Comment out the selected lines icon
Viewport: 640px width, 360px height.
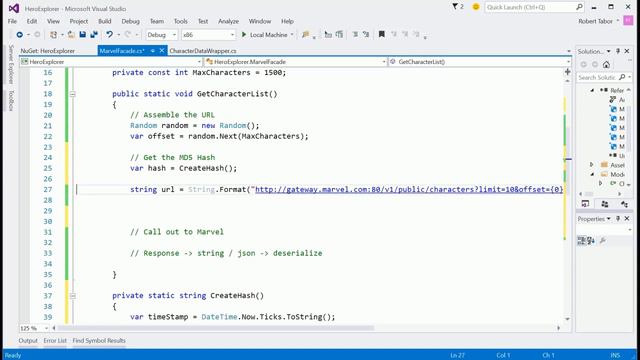point(355,35)
